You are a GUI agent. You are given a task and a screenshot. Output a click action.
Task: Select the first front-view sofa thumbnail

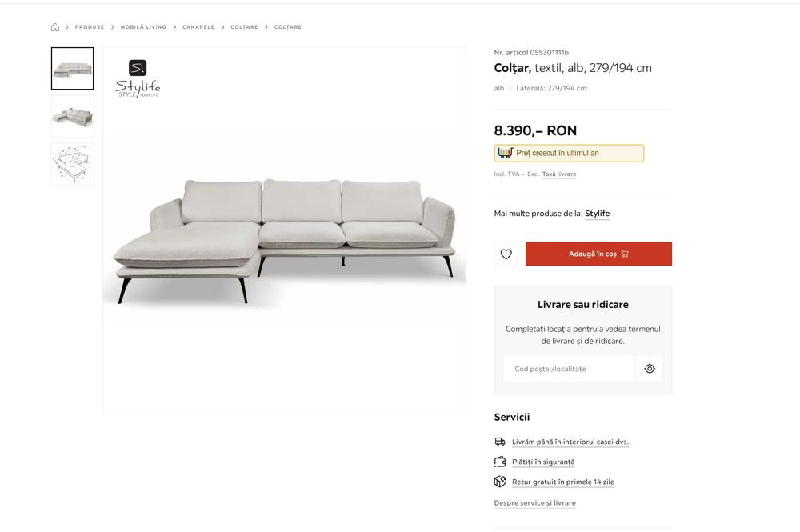[x=73, y=69]
